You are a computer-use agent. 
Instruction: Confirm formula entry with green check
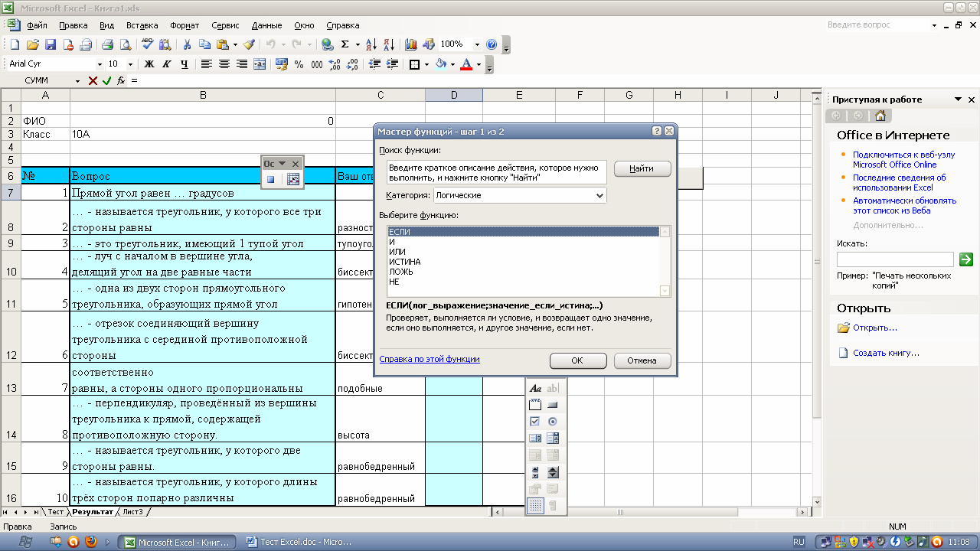[x=106, y=80]
